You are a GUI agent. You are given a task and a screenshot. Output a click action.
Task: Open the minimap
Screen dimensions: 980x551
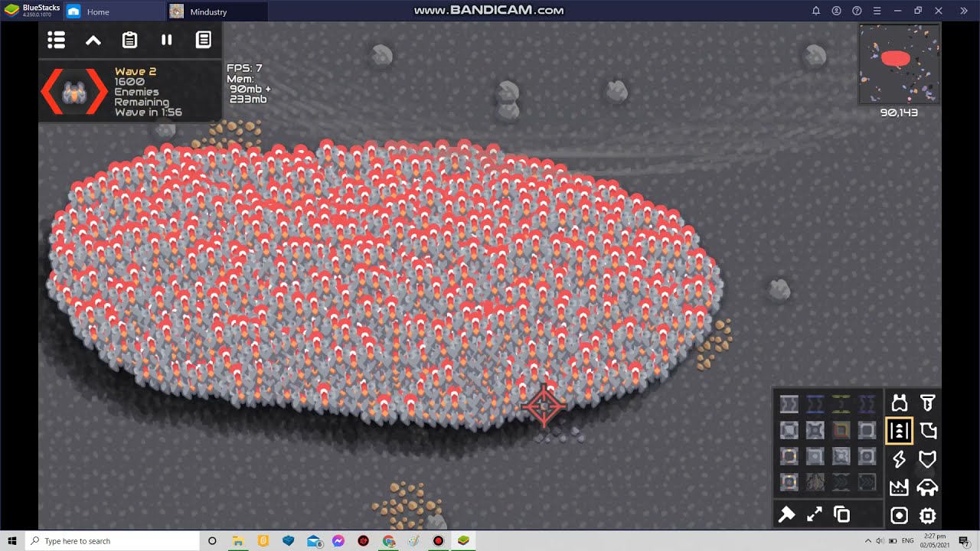point(899,64)
